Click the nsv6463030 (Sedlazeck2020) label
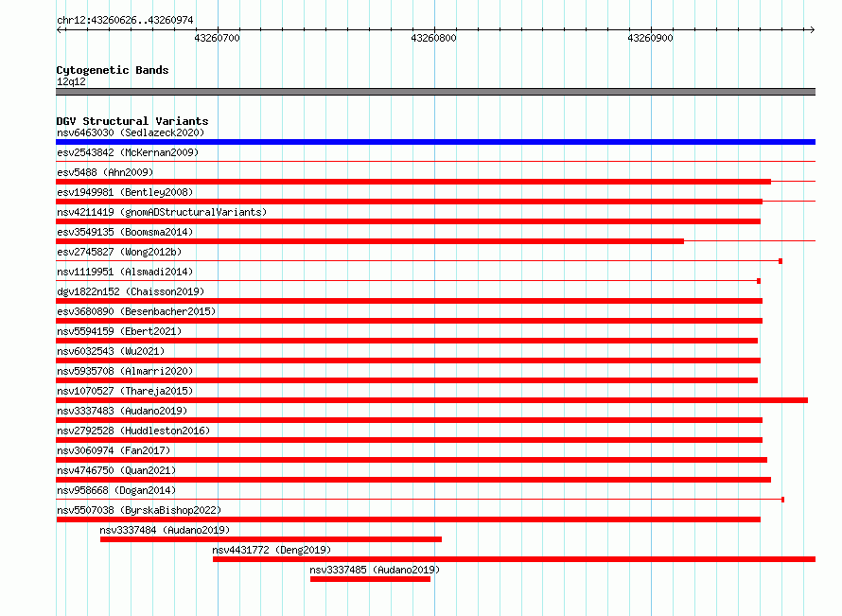 [x=131, y=132]
